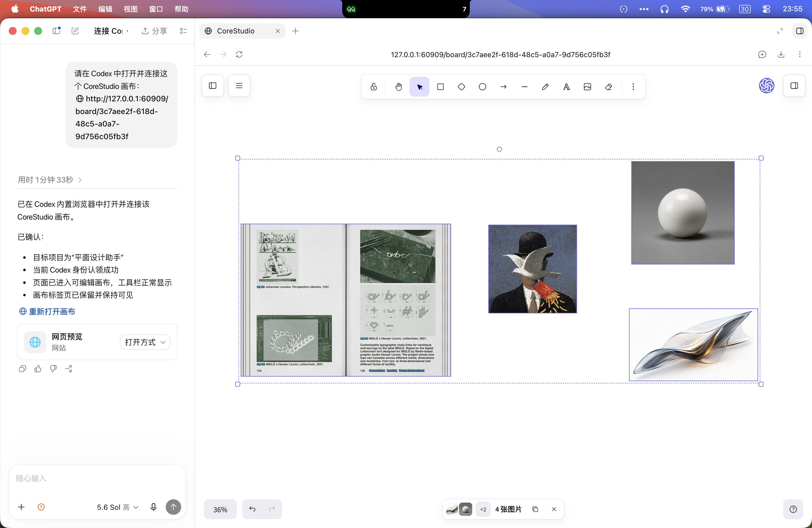
Task: Undo the last canvas action
Action: 252,509
